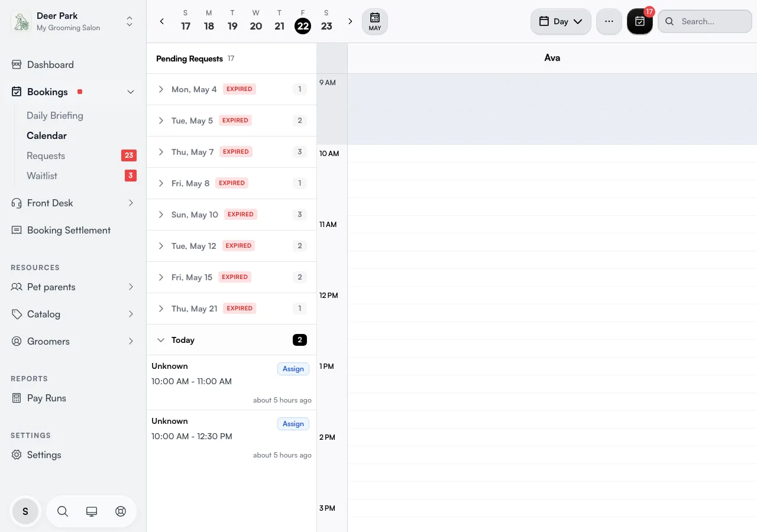This screenshot has height=532, width=757.
Task: Select Calendar in Bookings submenu
Action: pyautogui.click(x=47, y=135)
